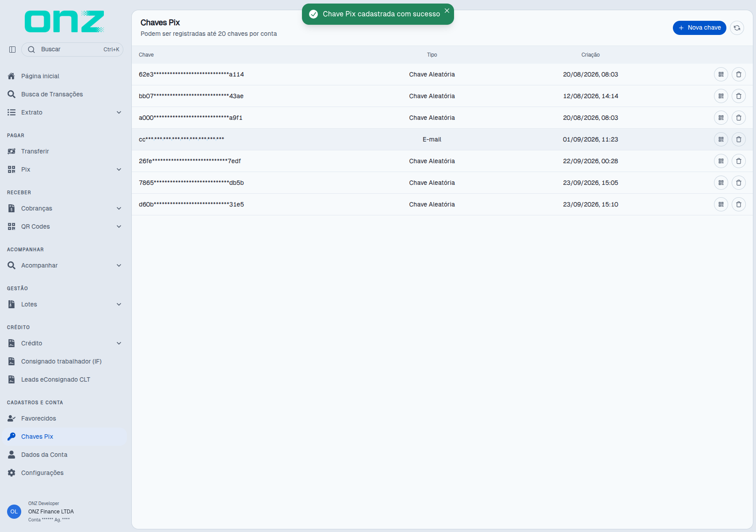Click the ONZ logo
The width and height of the screenshot is (756, 532).
point(65,22)
